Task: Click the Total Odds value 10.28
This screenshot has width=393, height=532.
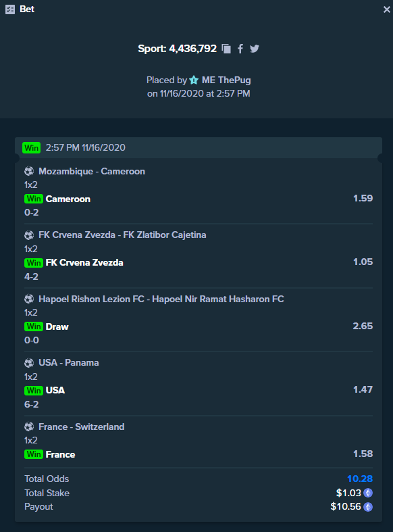Action: click(x=360, y=479)
